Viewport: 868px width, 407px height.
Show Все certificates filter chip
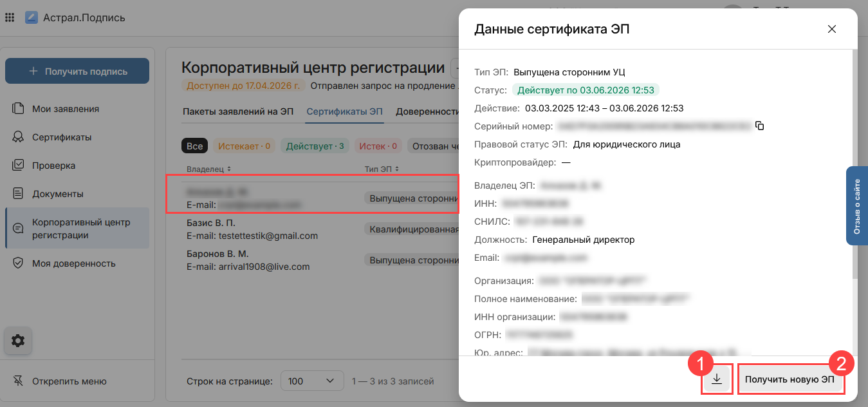(194, 146)
